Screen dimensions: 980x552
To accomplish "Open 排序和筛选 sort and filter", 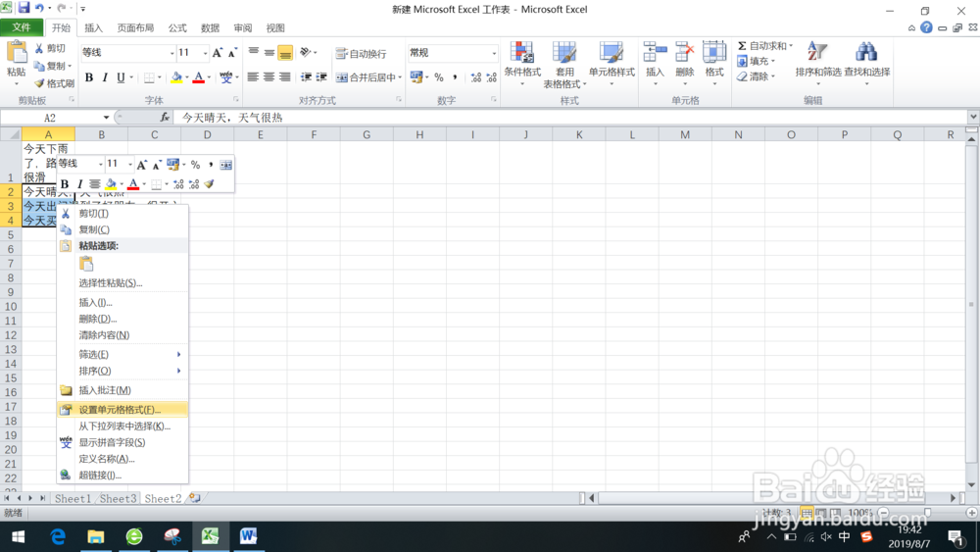I will tap(817, 63).
